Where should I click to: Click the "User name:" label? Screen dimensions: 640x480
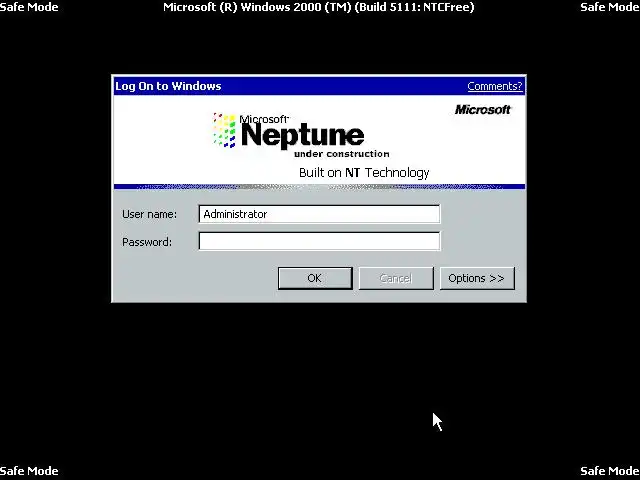coord(149,214)
